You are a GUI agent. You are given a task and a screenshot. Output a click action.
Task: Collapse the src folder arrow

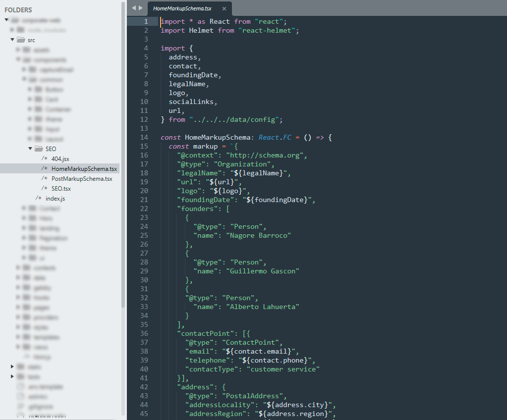pyautogui.click(x=12, y=40)
